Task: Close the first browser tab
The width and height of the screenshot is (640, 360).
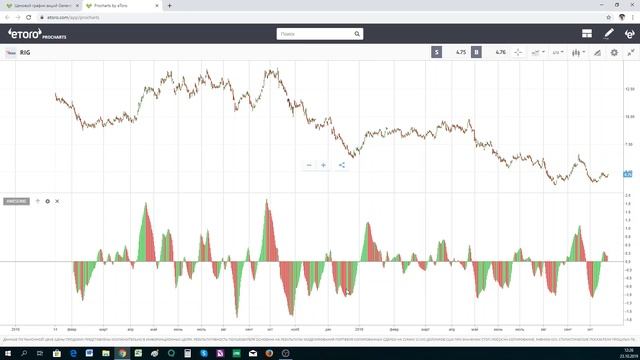Action: point(77,6)
